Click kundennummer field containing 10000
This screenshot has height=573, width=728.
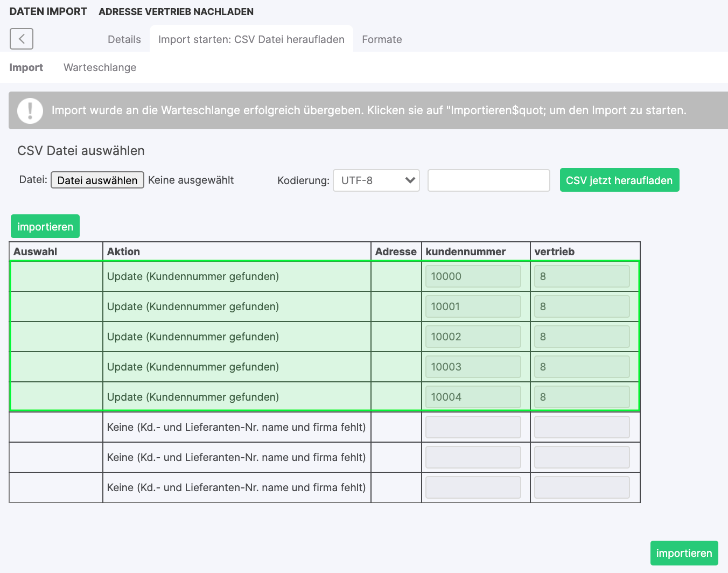click(x=473, y=276)
